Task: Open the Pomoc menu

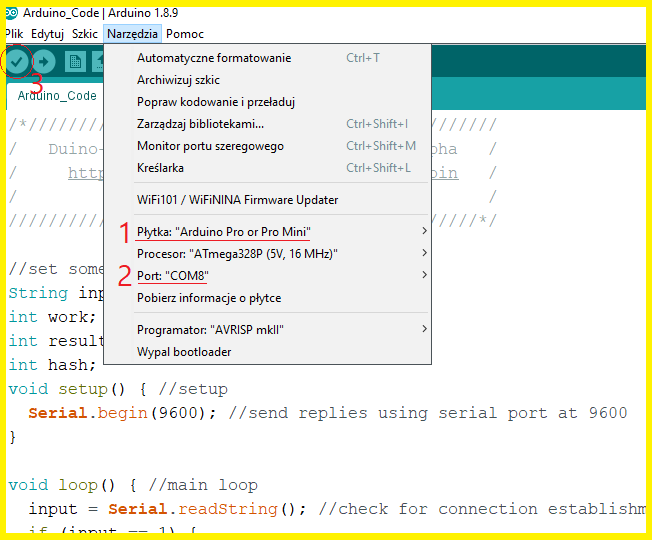Action: (x=185, y=34)
